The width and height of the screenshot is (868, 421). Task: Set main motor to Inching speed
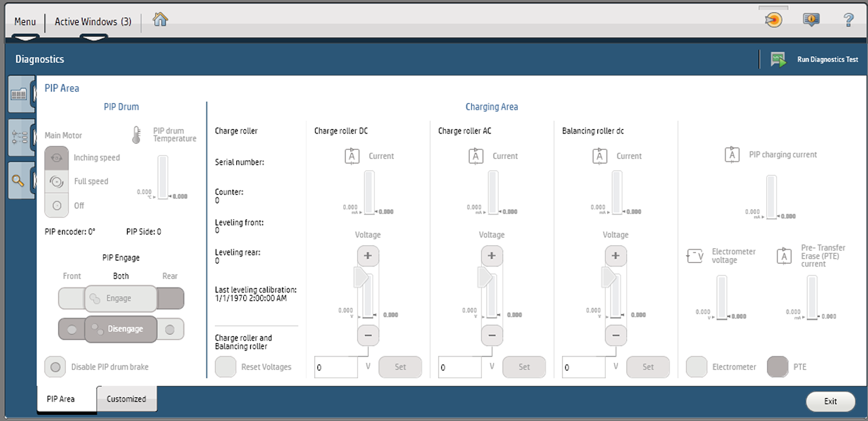[57, 157]
